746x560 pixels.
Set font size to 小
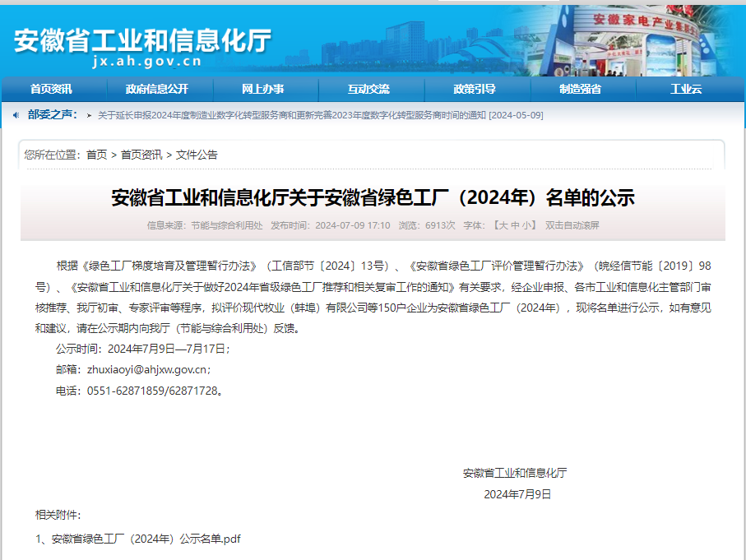[527, 225]
